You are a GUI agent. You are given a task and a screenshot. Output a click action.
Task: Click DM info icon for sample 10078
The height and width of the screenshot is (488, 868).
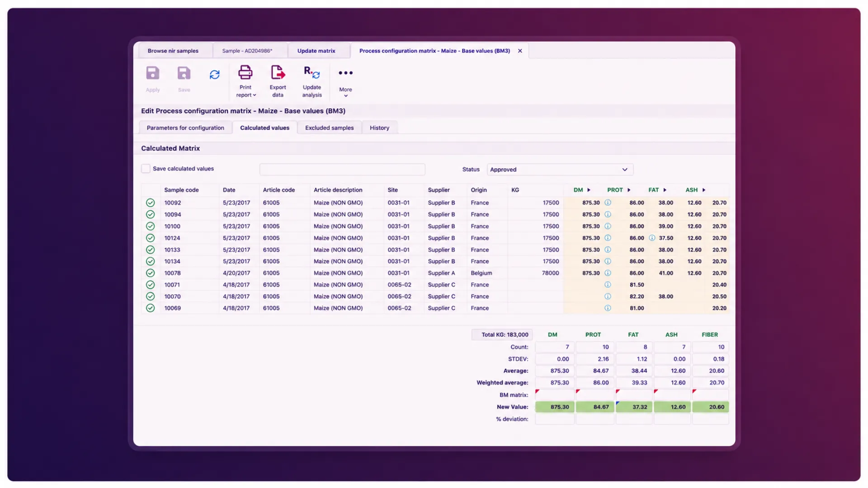(x=608, y=273)
